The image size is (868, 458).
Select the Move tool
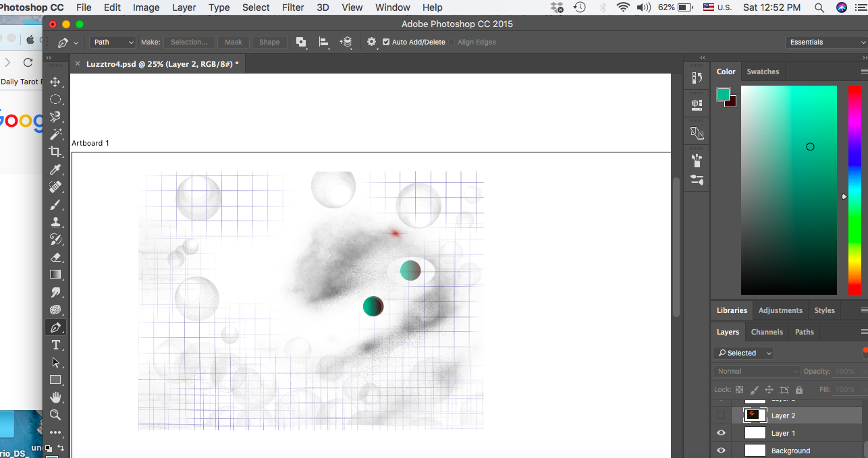pos(56,82)
